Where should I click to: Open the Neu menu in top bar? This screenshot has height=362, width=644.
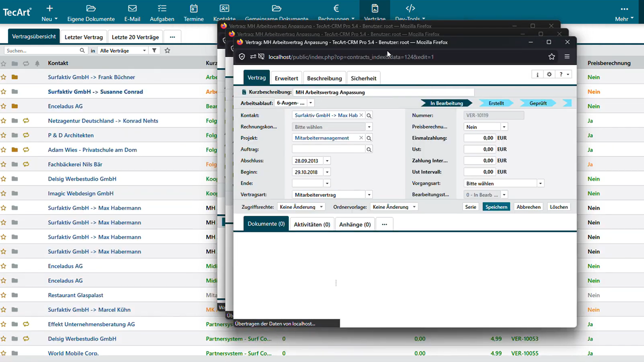point(50,13)
